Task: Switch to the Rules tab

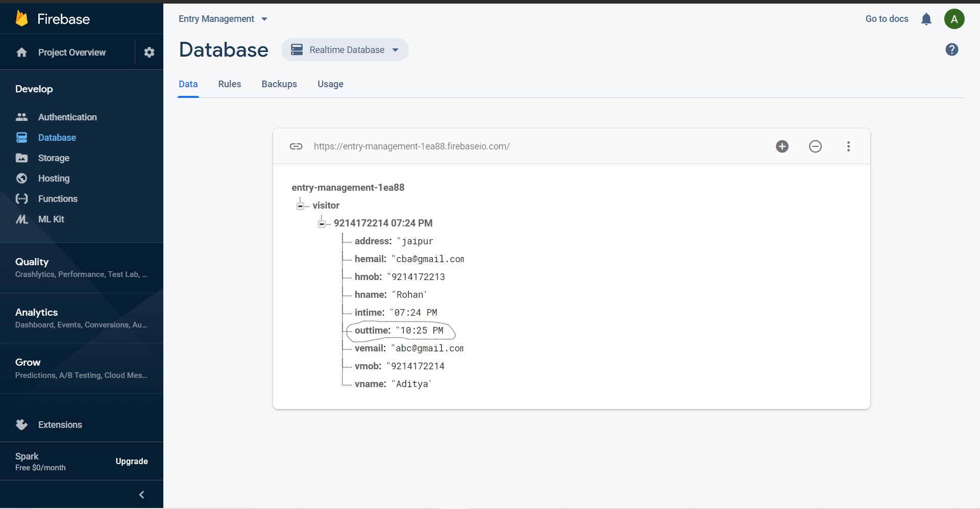Action: coord(230,84)
